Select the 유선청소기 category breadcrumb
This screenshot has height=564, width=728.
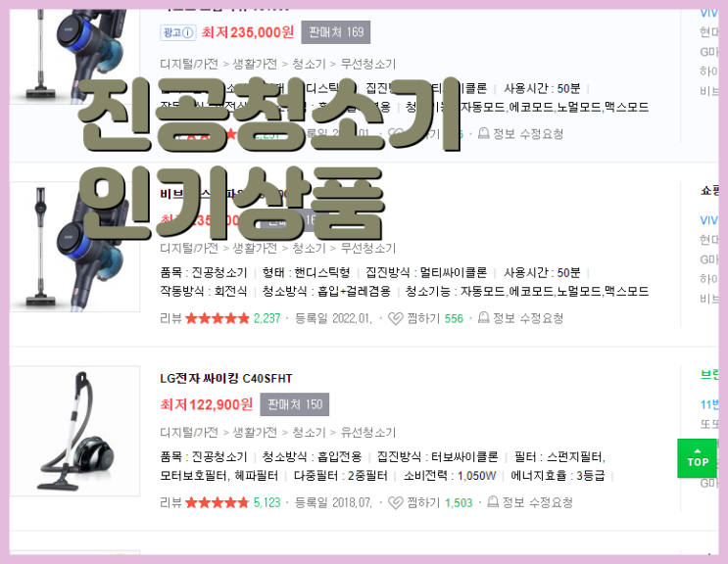tap(368, 432)
